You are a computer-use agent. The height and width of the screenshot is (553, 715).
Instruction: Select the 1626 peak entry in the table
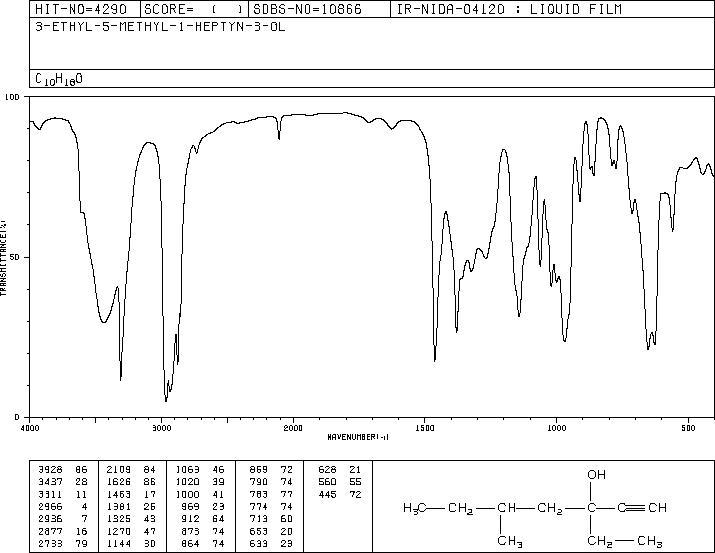tap(131, 481)
